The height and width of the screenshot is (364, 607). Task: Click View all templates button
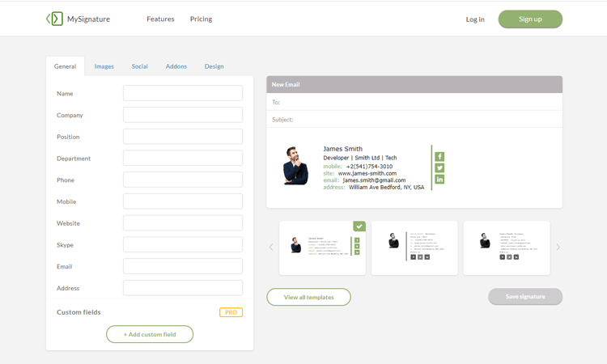tap(308, 297)
